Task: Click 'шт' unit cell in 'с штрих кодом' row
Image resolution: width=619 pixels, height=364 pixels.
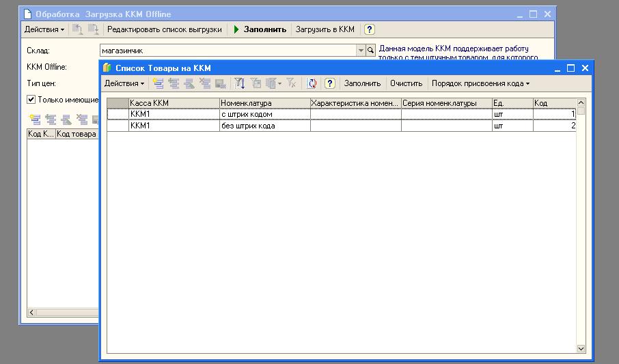Action: (512, 114)
